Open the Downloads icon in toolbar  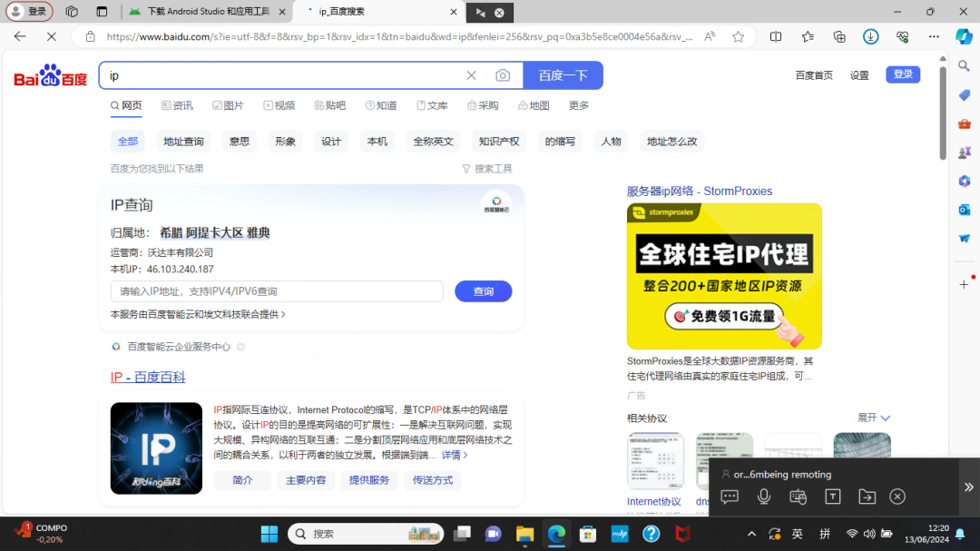point(870,37)
